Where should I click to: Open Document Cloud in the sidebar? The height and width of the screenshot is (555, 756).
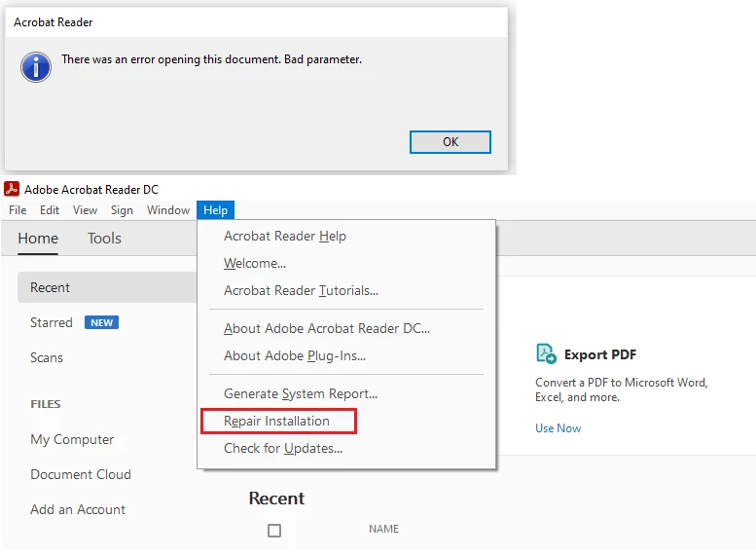[x=81, y=474]
